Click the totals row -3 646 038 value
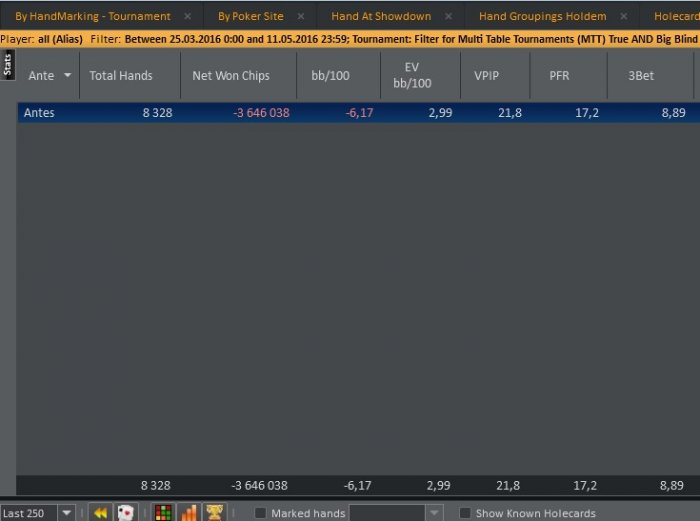The height and width of the screenshot is (521, 700). click(259, 485)
